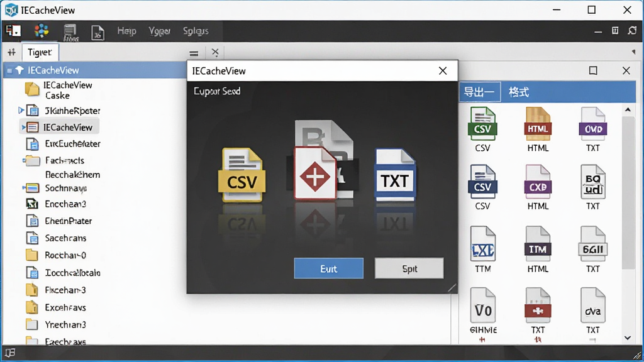Select the red plus document icon in the dialog

[x=315, y=173]
